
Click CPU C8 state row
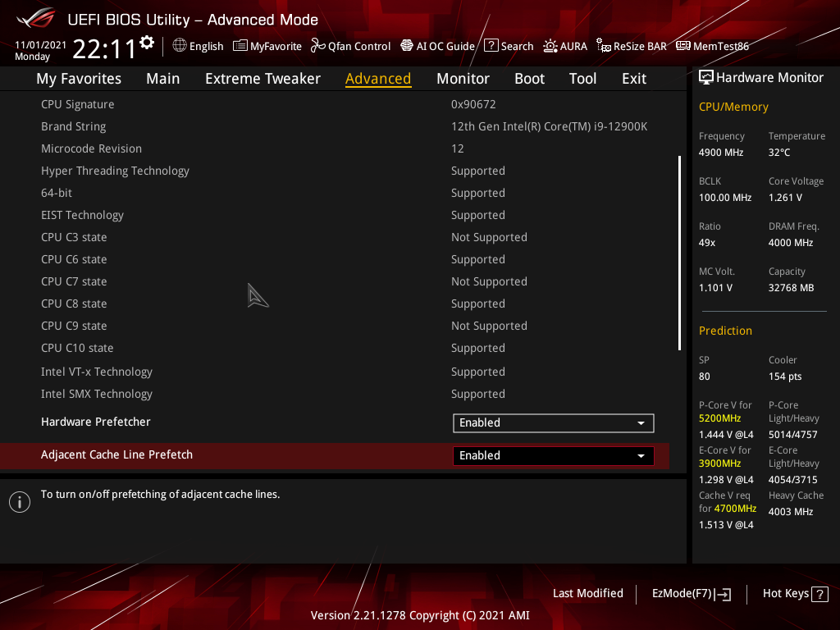click(x=335, y=304)
